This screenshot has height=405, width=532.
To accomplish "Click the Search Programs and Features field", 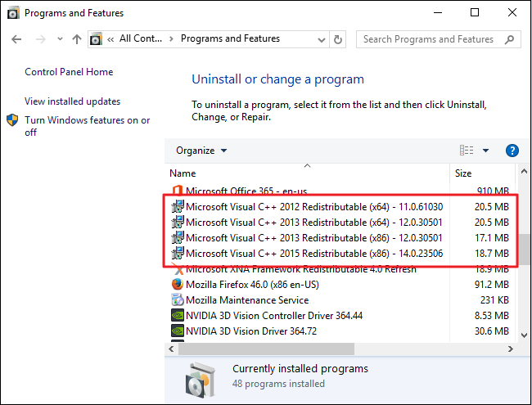I will coord(428,39).
